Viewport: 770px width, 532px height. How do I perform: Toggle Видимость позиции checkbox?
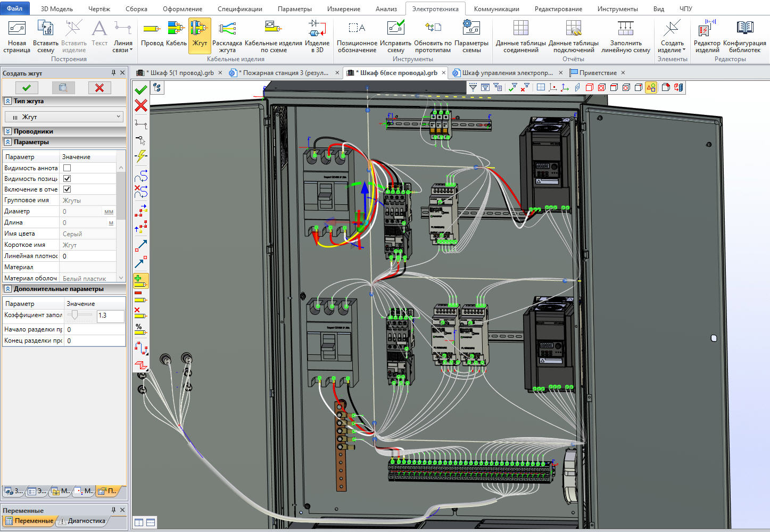pyautogui.click(x=67, y=179)
